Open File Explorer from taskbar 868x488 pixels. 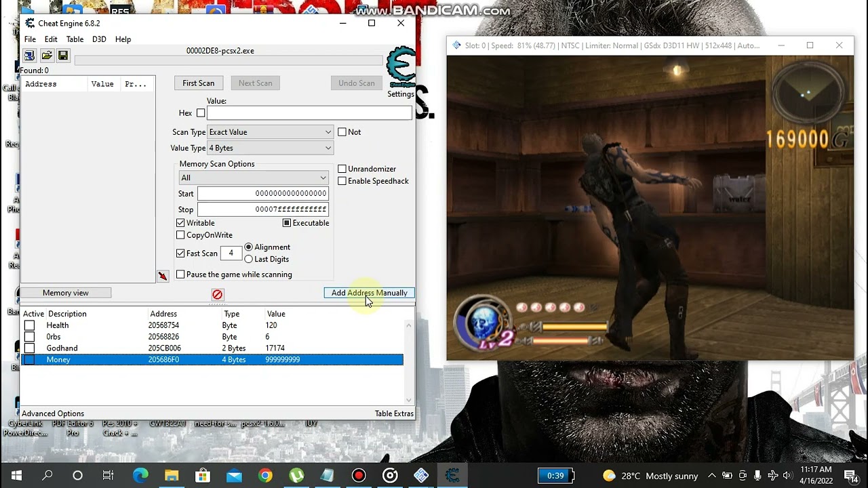pyautogui.click(x=172, y=475)
